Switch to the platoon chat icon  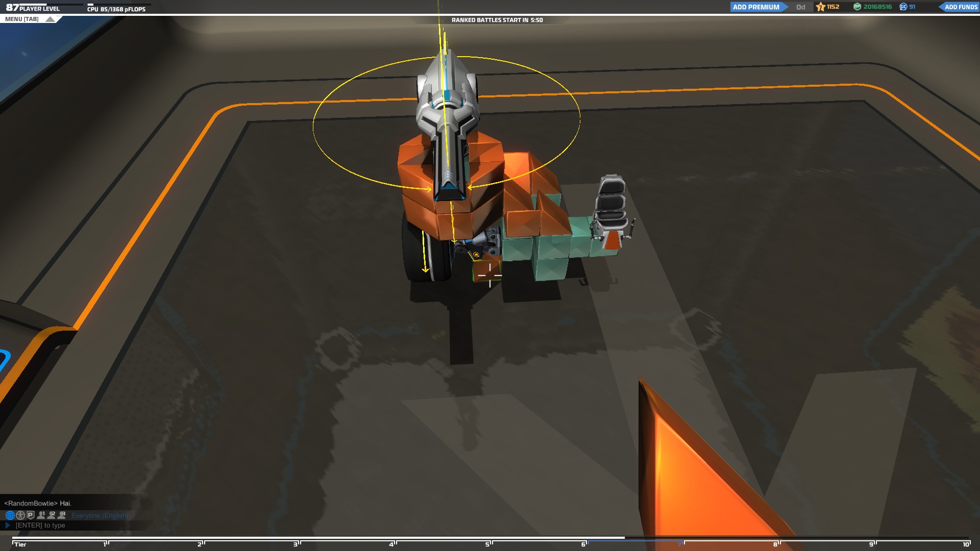click(20, 515)
